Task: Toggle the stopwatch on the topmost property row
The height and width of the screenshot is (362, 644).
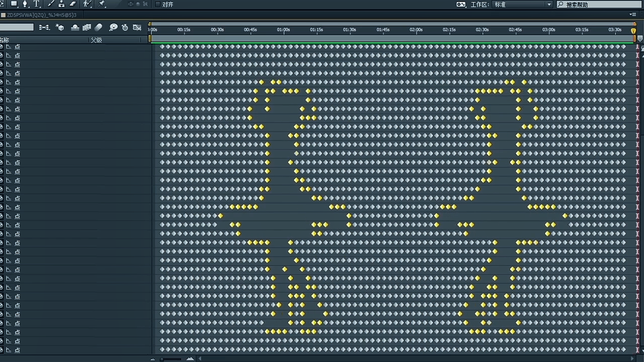Action: [2, 46]
